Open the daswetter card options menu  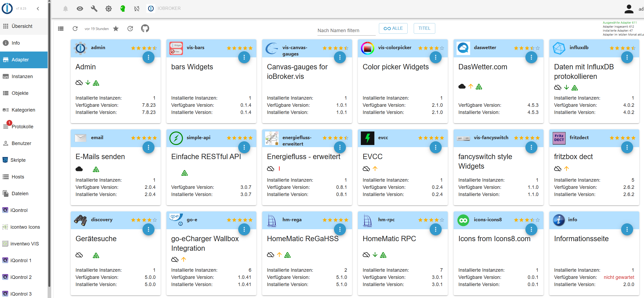coord(531,57)
